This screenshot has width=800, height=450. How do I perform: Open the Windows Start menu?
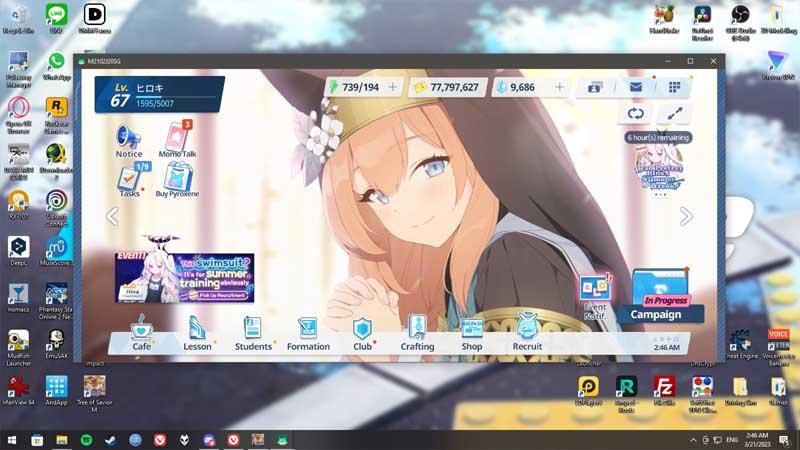point(12,440)
